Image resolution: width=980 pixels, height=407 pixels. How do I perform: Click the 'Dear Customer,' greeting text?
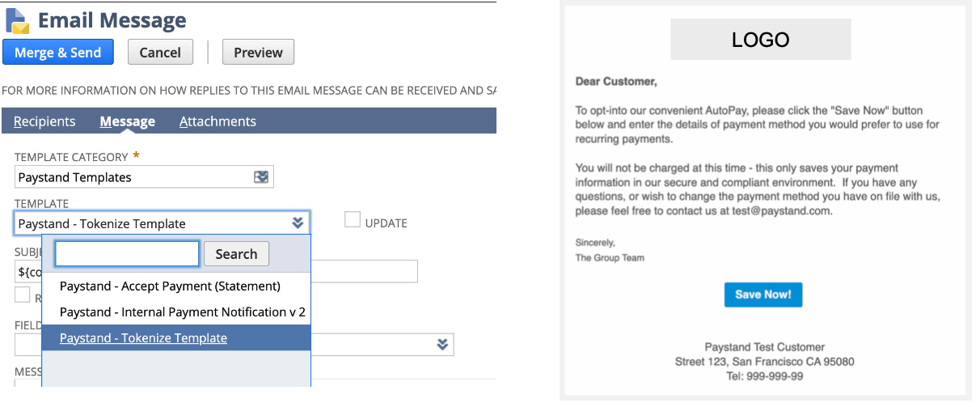616,82
